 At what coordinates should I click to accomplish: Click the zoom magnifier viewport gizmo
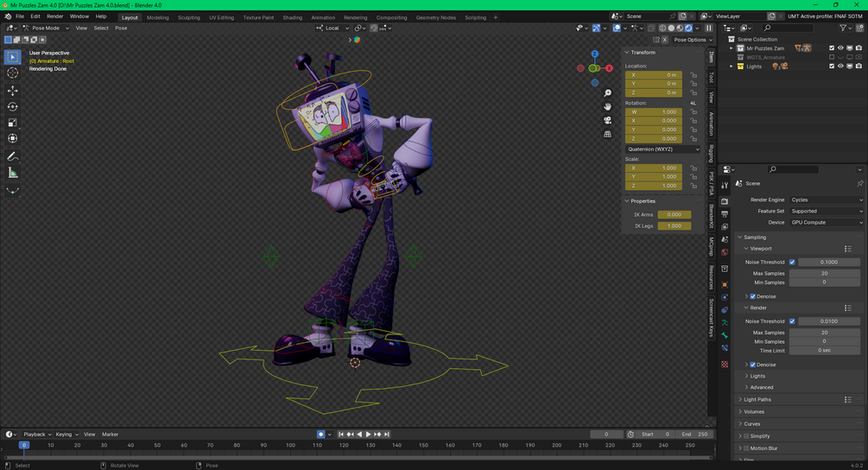pos(607,93)
